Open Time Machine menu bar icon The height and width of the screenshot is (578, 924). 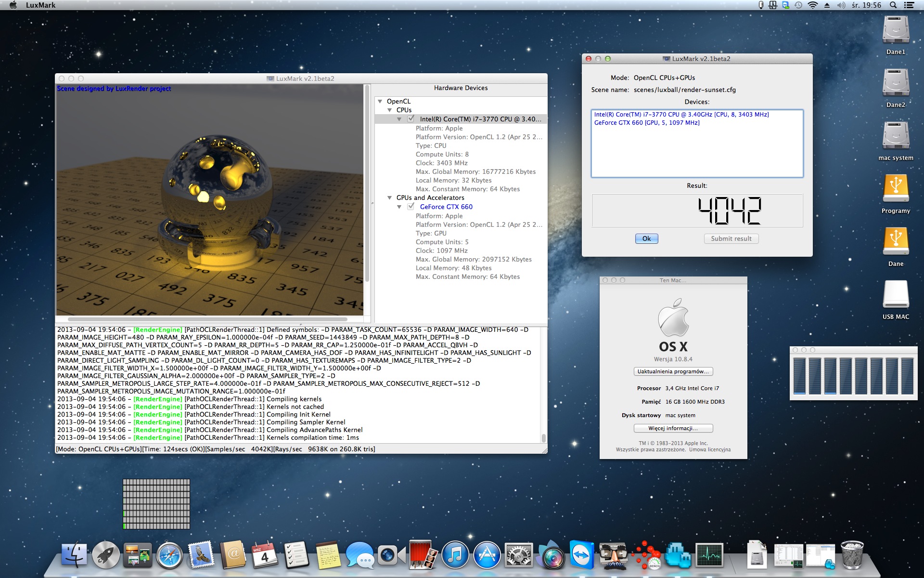coord(798,5)
